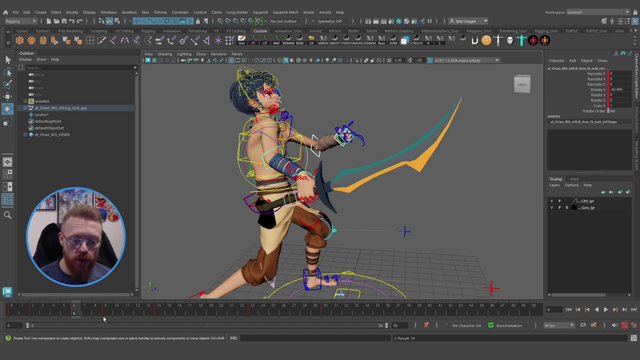This screenshot has width=640, height=360.
Task: Click the Redo arrow icon
Action: (x=80, y=21)
